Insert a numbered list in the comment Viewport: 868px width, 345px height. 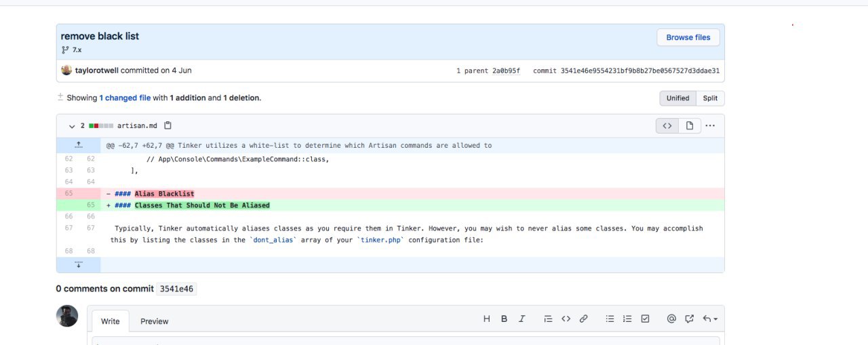[x=627, y=319]
